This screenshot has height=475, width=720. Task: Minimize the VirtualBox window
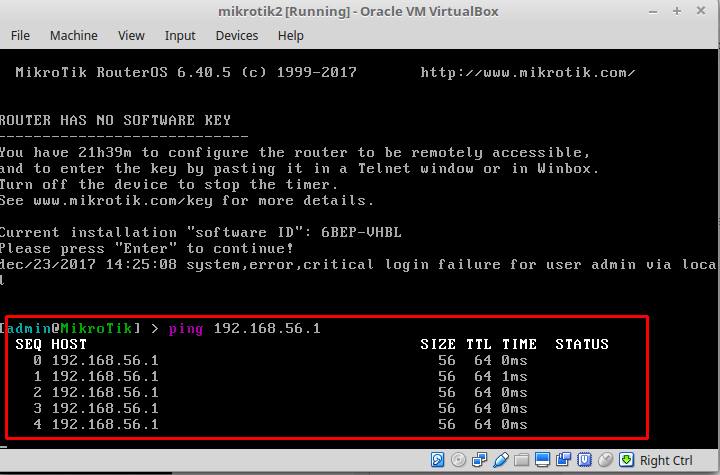[653, 11]
